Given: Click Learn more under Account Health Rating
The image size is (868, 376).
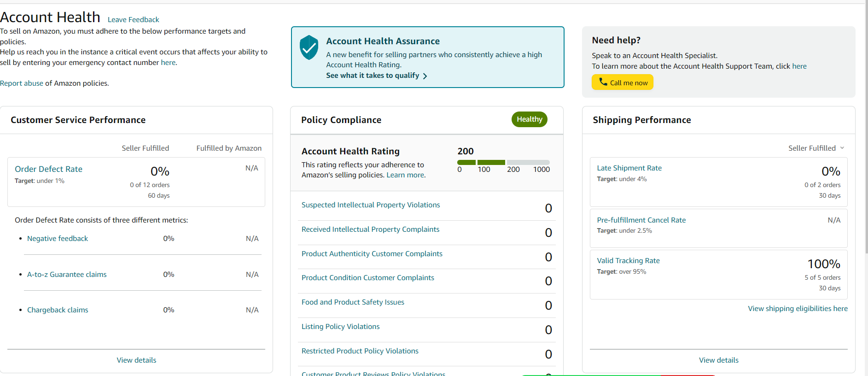Looking at the screenshot, I should click(405, 175).
